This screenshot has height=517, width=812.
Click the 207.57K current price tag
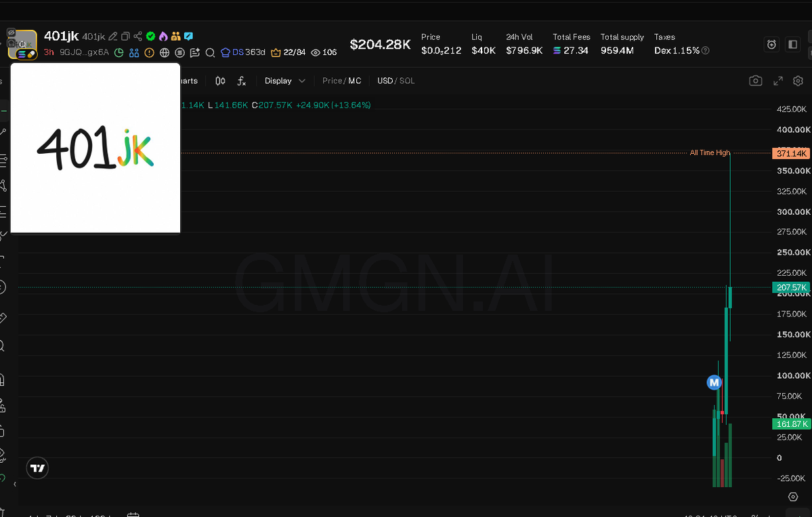[x=791, y=287]
